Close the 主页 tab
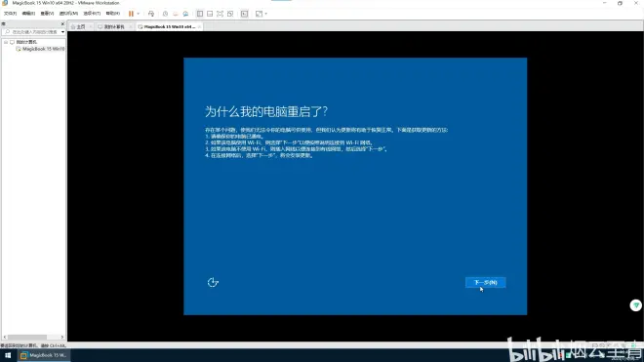 (x=91, y=26)
